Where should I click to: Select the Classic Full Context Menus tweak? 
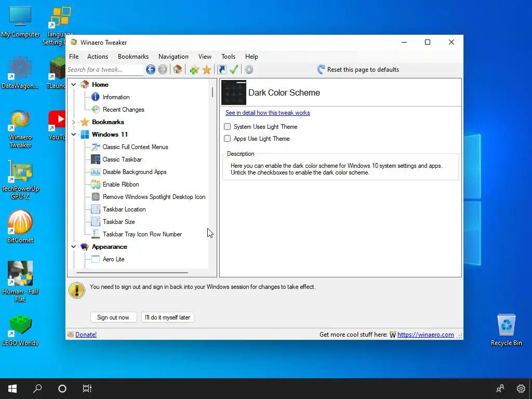pyautogui.click(x=135, y=147)
